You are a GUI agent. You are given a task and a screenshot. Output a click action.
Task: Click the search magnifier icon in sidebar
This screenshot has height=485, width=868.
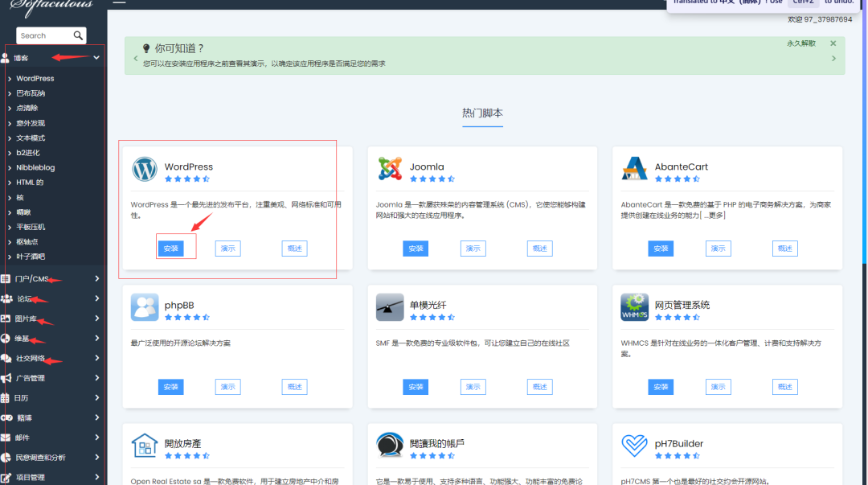(78, 35)
